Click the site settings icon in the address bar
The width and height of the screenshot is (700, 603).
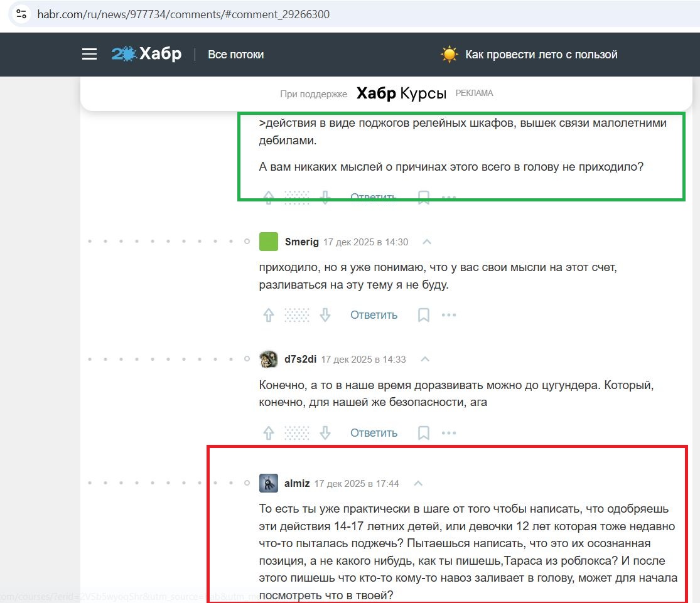tap(21, 14)
